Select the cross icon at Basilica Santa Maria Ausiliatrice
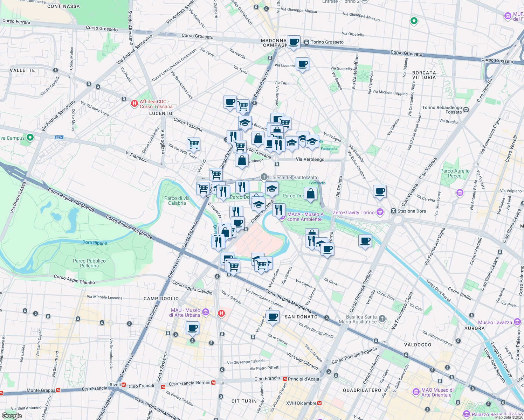The image size is (524, 420). click(x=381, y=318)
